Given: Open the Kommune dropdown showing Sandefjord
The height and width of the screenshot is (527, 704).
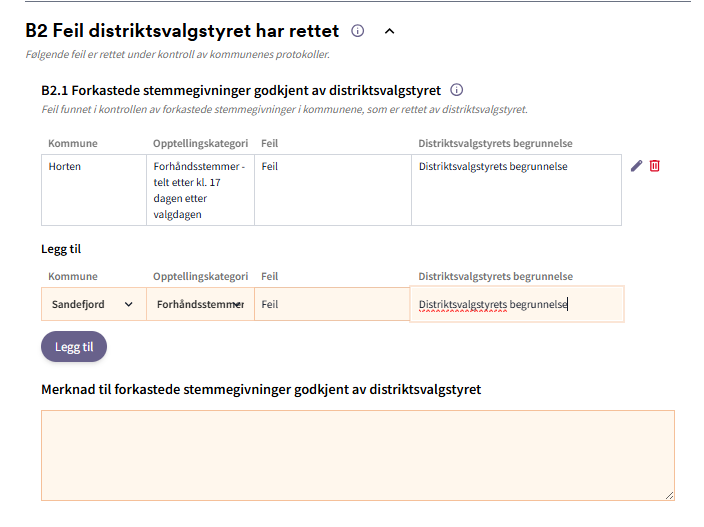Looking at the screenshot, I should pyautogui.click(x=92, y=304).
